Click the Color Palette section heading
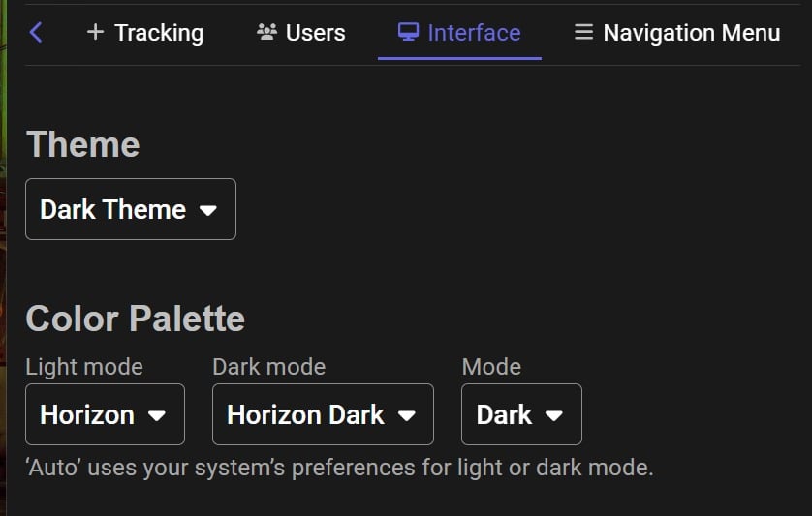Image resolution: width=812 pixels, height=516 pixels. click(x=135, y=319)
